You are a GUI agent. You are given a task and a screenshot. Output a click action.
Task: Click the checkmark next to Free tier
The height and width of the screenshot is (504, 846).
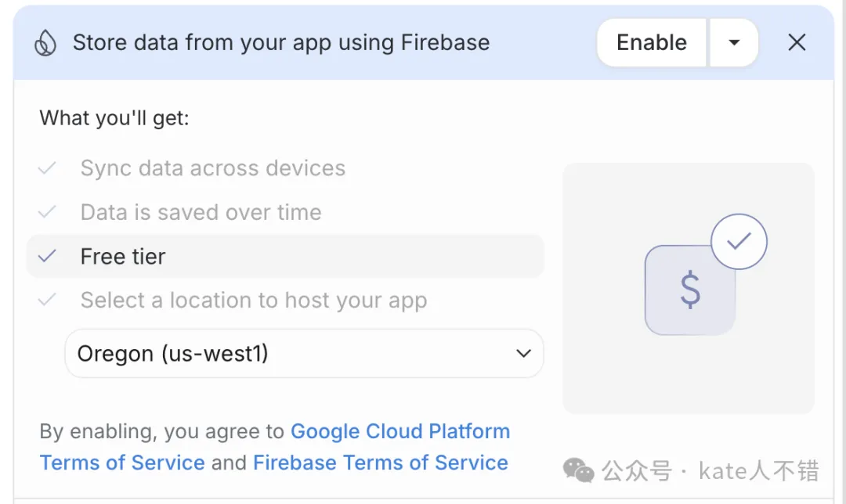point(48,256)
